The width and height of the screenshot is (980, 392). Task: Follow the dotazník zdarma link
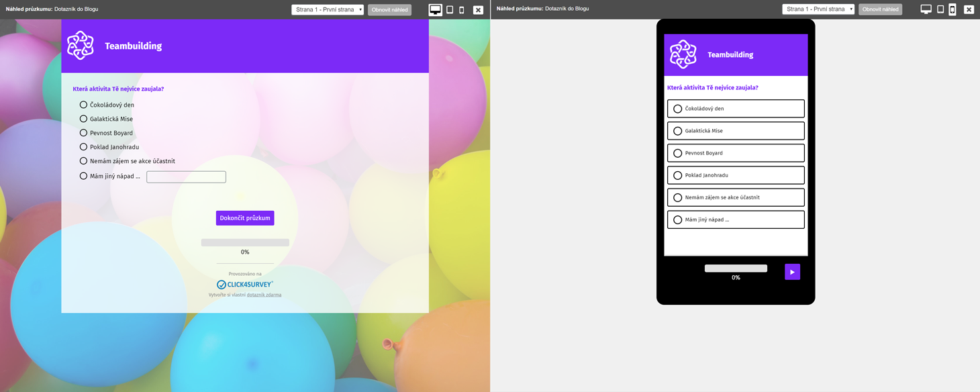pos(264,295)
